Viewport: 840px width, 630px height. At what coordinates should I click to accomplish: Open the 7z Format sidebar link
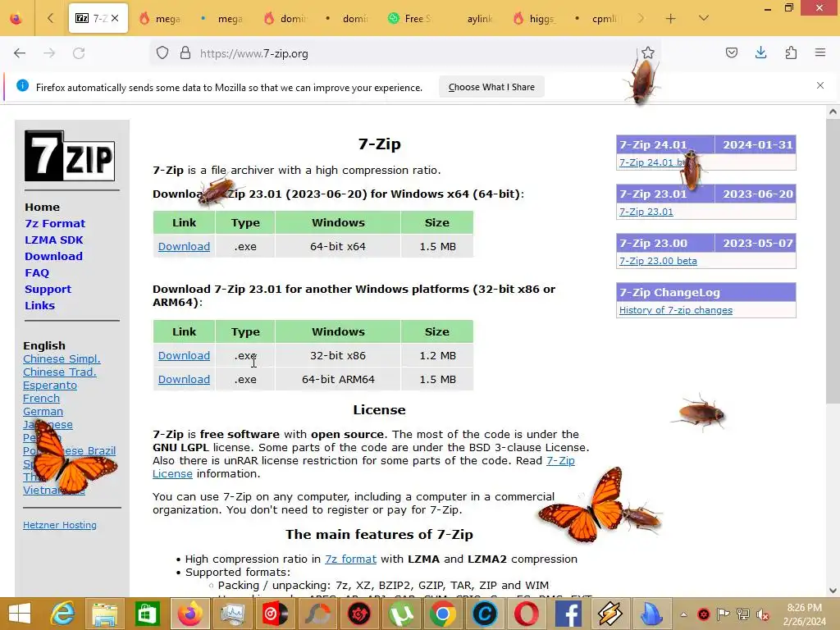pyautogui.click(x=55, y=223)
